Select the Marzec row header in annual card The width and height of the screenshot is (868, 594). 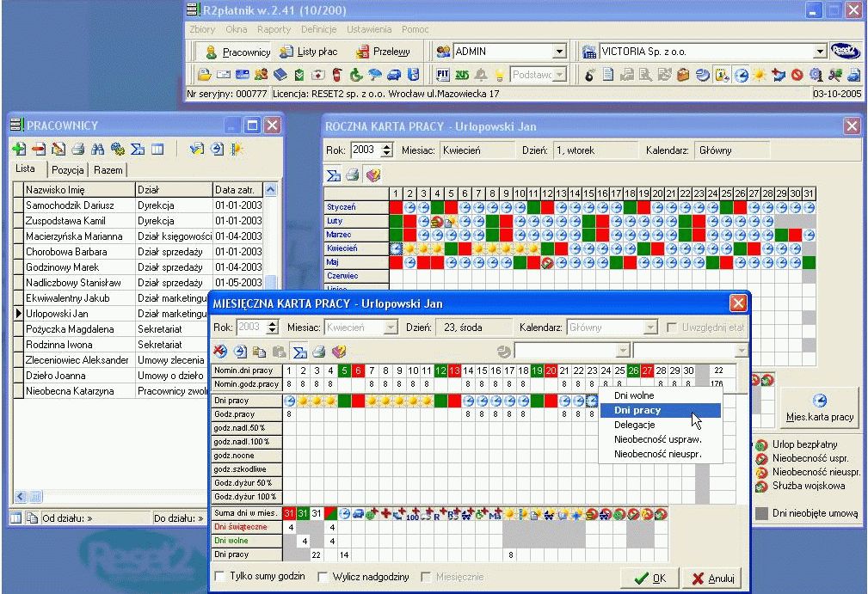(x=356, y=235)
